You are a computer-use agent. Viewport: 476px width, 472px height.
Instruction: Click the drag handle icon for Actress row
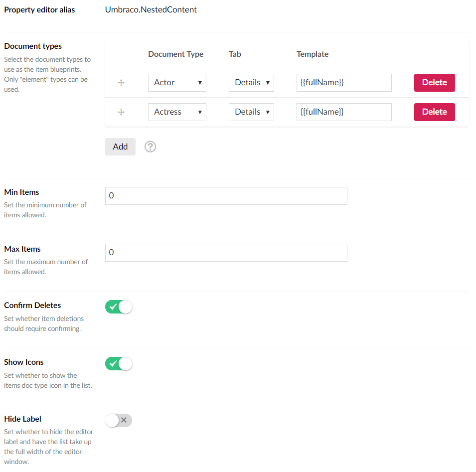(x=121, y=112)
